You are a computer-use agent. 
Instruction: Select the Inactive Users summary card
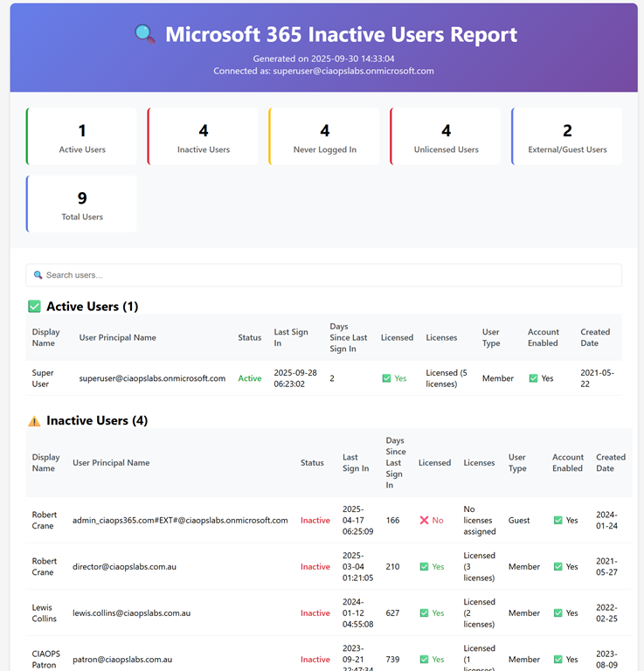click(204, 137)
